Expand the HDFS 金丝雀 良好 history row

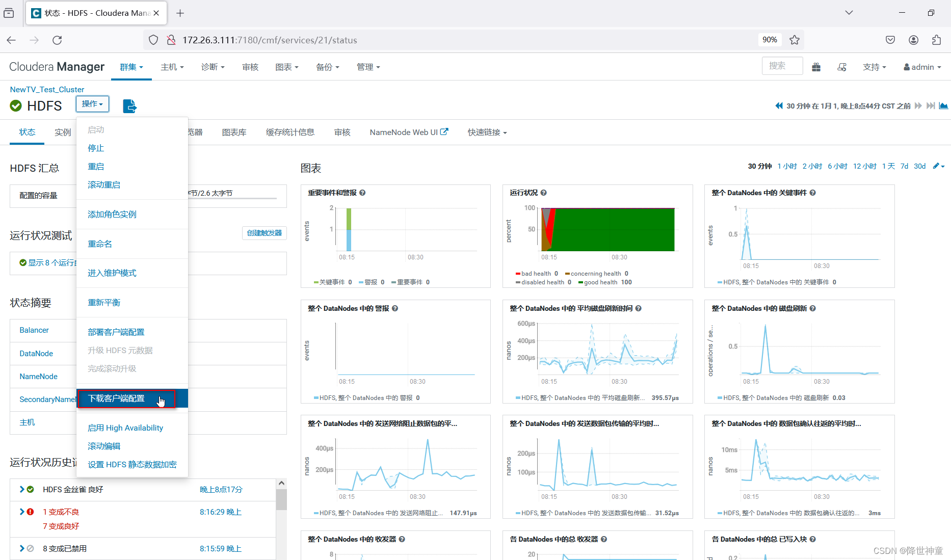coord(22,489)
